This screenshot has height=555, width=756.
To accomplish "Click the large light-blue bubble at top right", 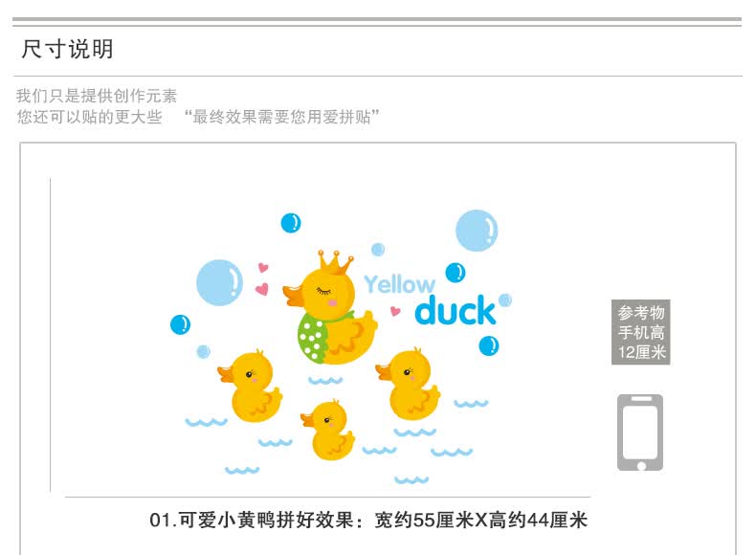I will coord(477,231).
